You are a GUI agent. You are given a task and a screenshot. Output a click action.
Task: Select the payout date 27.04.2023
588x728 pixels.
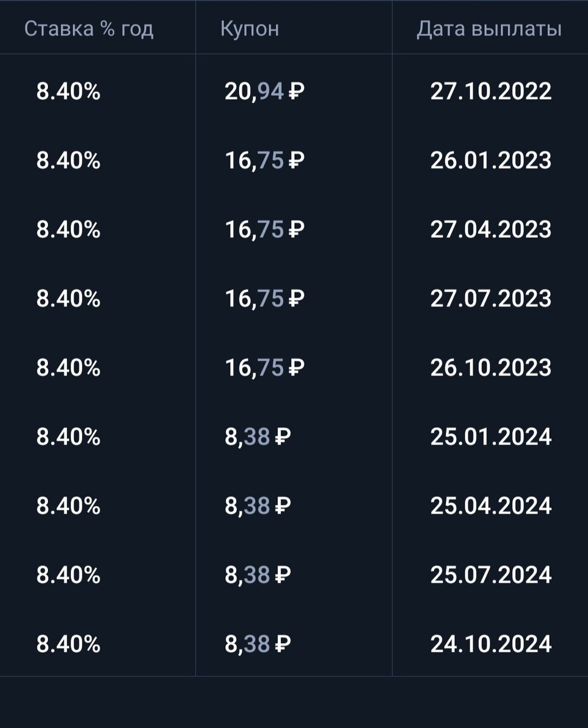491,230
